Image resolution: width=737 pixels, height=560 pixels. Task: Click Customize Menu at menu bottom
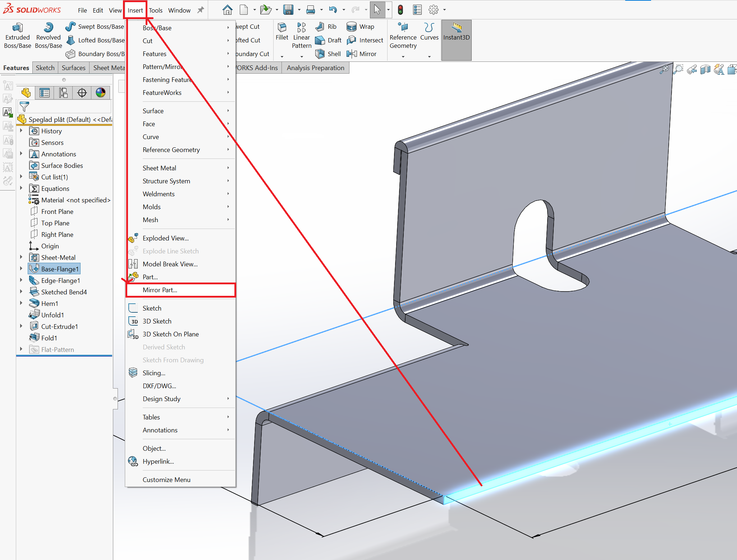[x=166, y=480]
